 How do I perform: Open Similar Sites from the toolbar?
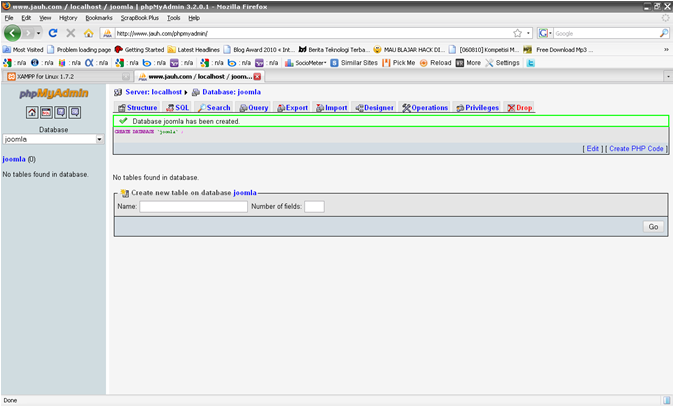click(x=355, y=63)
